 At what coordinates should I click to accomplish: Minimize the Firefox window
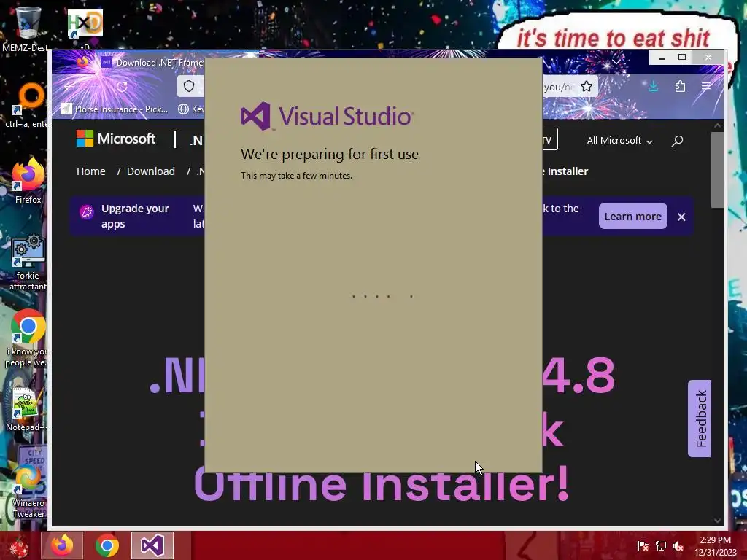pos(662,57)
